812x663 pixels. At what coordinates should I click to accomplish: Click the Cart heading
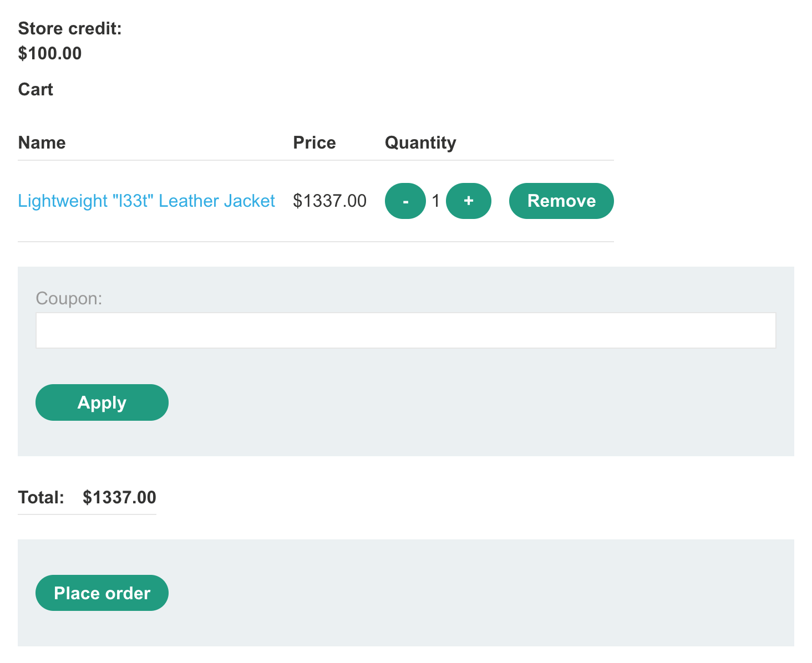pyautogui.click(x=35, y=89)
